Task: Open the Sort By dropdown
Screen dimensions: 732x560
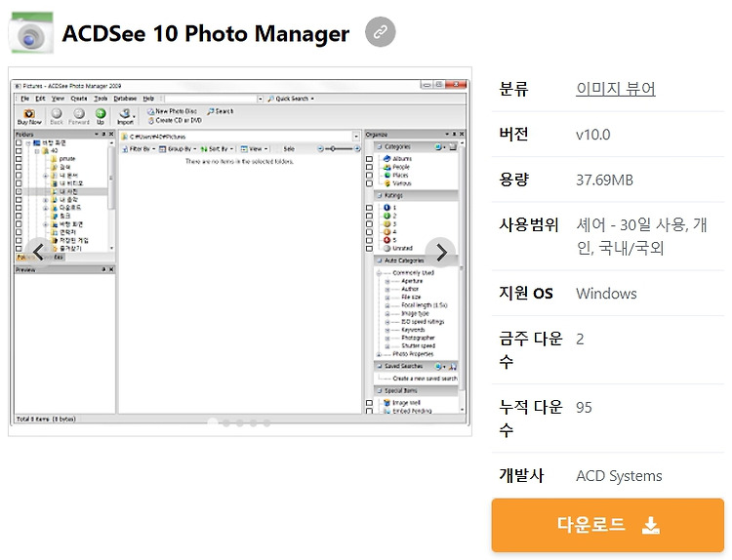Action: pos(217,149)
